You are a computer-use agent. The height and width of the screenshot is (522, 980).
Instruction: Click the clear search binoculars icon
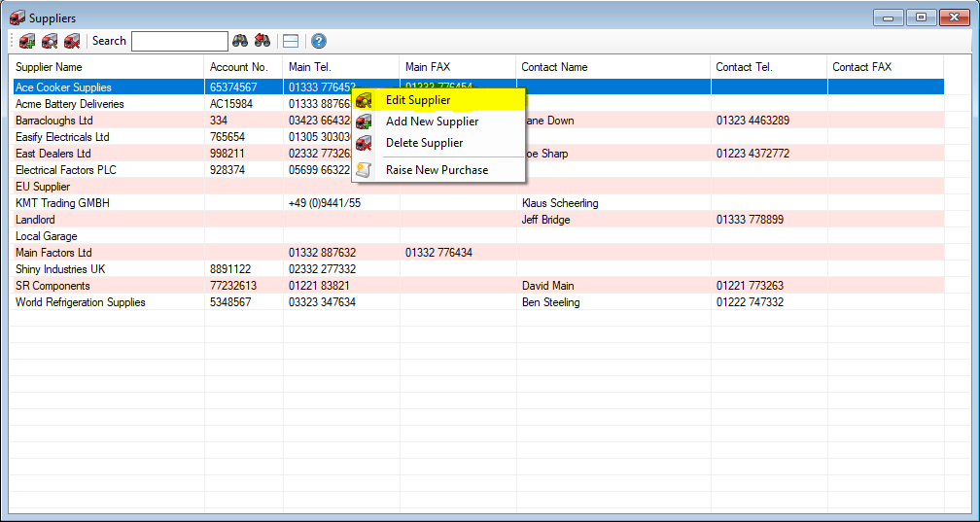coord(262,41)
